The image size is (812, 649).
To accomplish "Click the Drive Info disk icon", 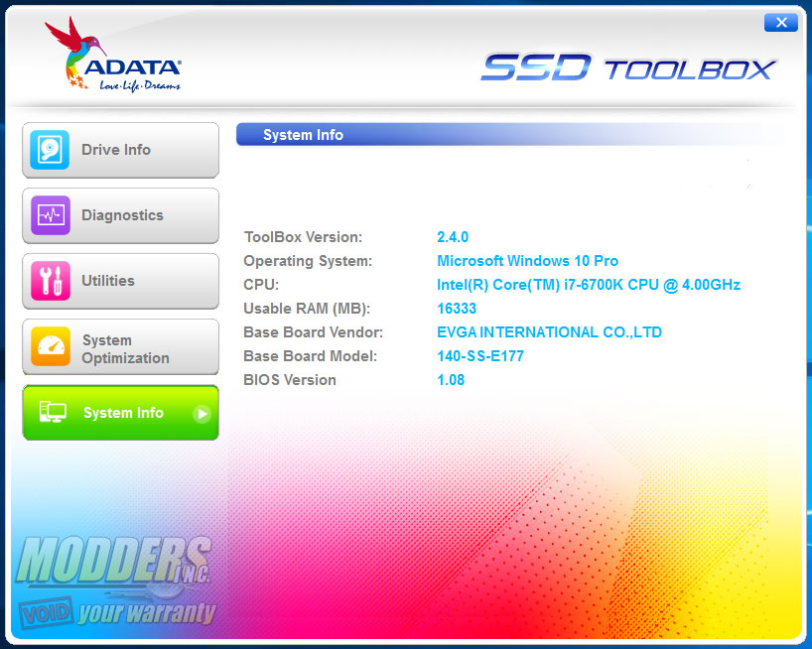I will coord(50,150).
